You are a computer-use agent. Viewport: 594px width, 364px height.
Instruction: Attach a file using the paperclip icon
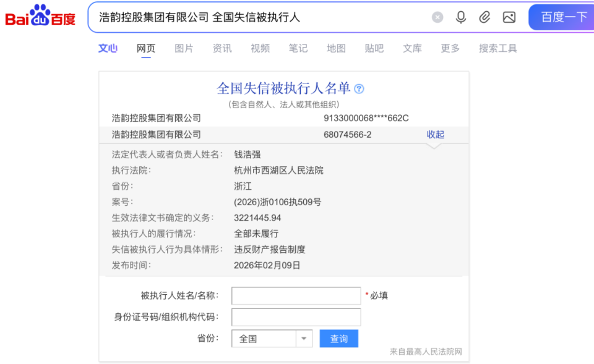tap(484, 17)
